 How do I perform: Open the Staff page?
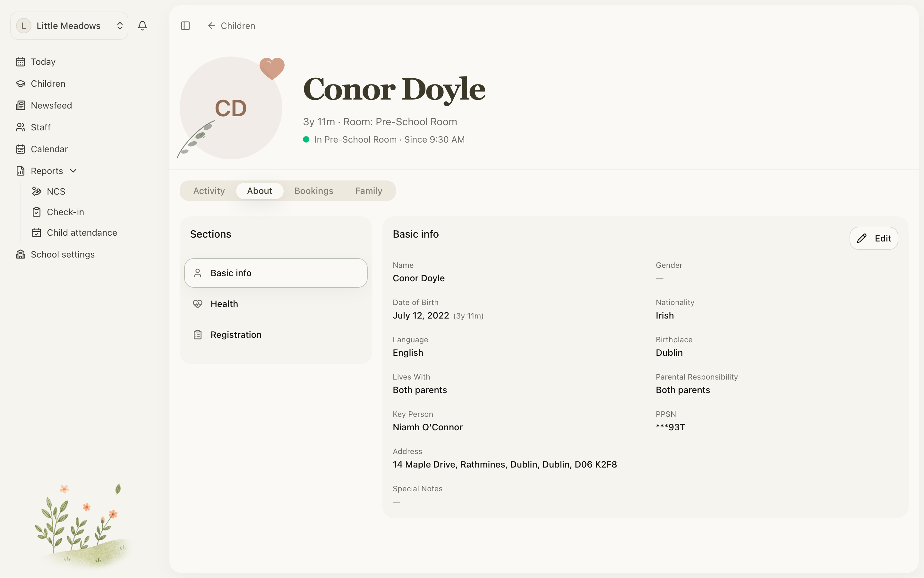(x=41, y=127)
